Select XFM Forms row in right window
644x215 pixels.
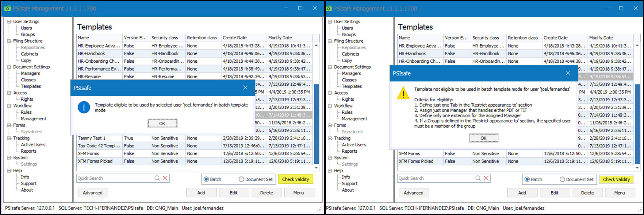[516, 154]
